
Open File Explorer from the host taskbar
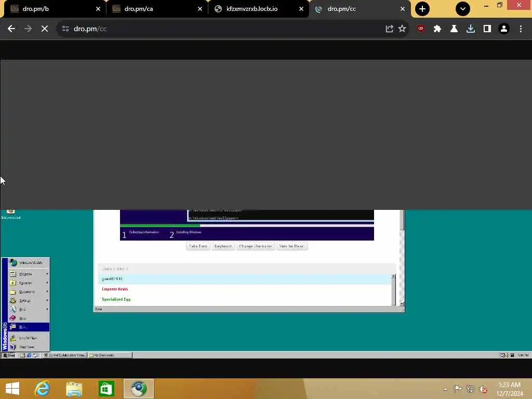pyautogui.click(x=74, y=389)
